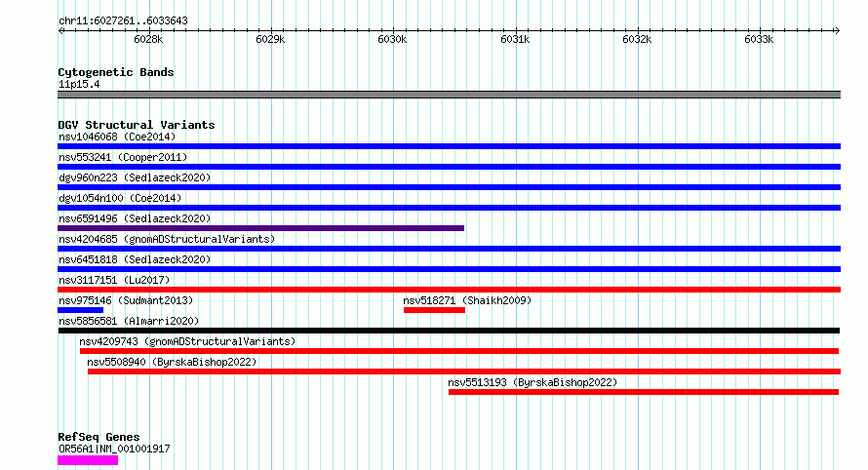Click the OR56A1|NM_001001917 gene label
This screenshot has height=470, width=868.
[114, 449]
